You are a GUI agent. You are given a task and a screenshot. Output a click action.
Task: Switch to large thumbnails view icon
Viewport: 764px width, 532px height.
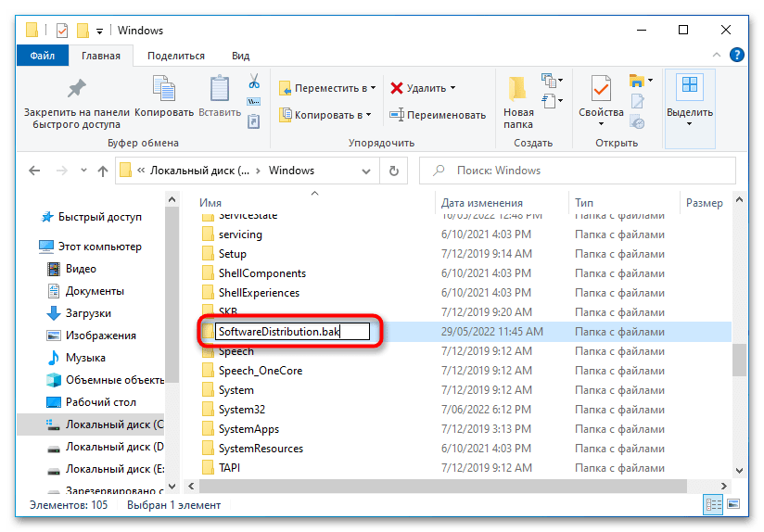pos(733,504)
